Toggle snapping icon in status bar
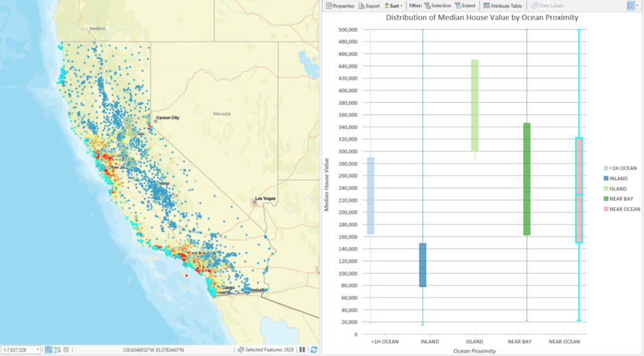The image size is (644, 356). pyautogui.click(x=48, y=350)
